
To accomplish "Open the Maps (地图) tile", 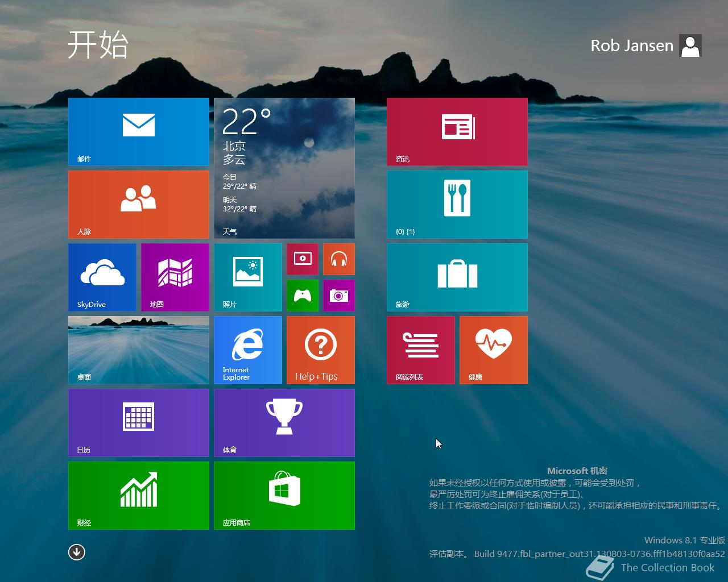I will point(175,277).
